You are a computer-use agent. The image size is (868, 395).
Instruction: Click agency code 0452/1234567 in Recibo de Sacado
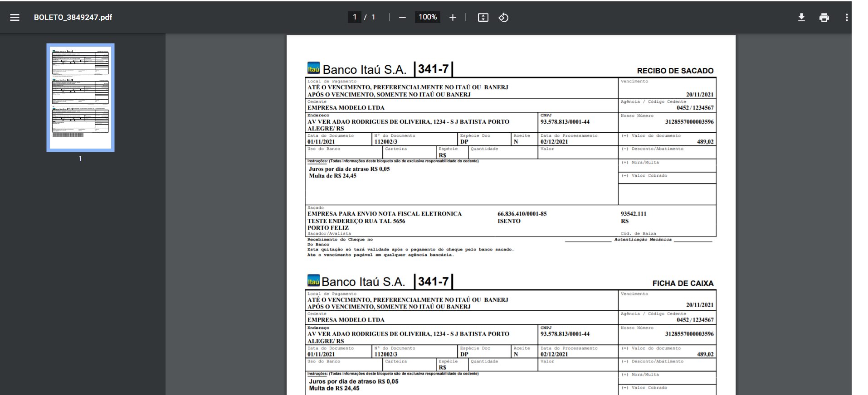pyautogui.click(x=695, y=108)
